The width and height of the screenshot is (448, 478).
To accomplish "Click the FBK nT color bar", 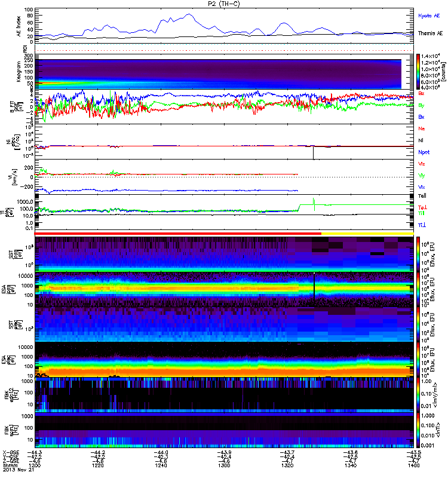I will click(x=418, y=430).
